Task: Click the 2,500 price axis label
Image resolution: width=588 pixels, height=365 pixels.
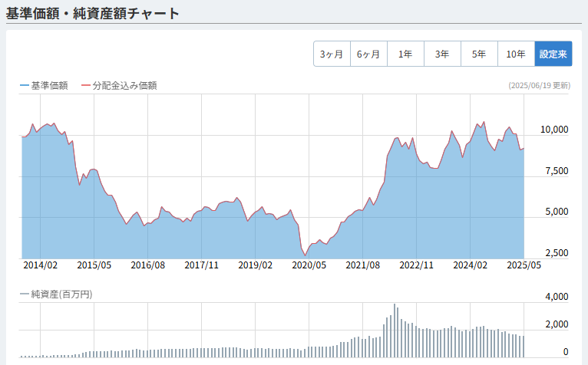Action: point(557,253)
